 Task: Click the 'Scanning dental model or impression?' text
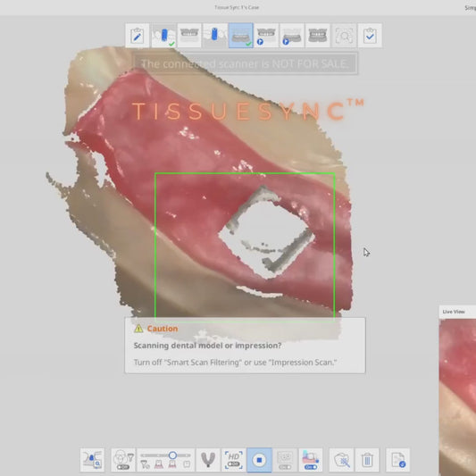point(207,346)
